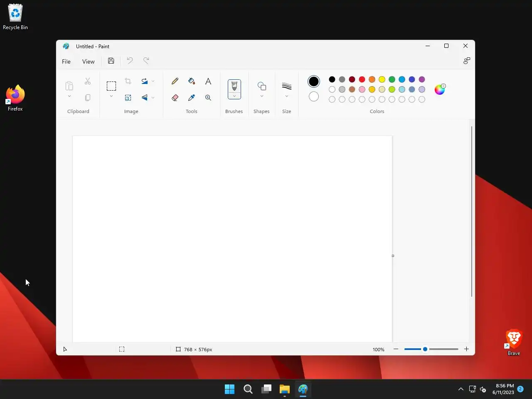
Task: Open the File menu
Action: (66, 62)
